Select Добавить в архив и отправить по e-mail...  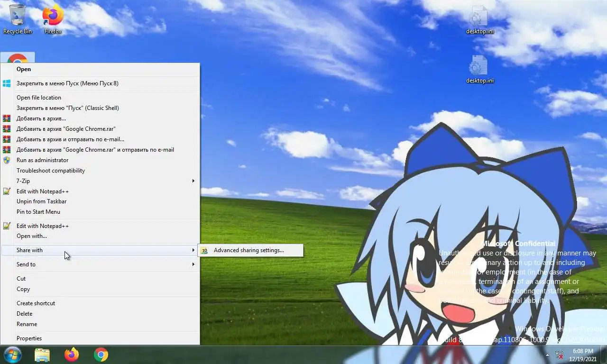[101, 139]
